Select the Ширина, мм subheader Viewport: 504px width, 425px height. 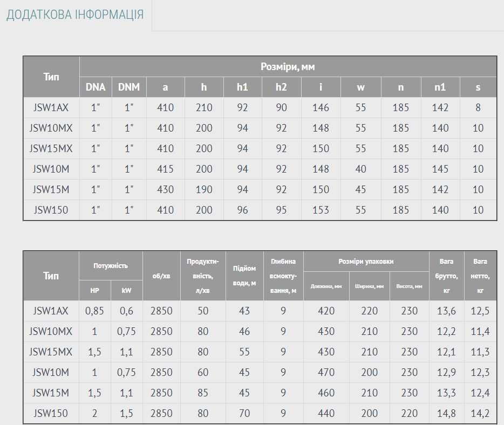pos(369,286)
